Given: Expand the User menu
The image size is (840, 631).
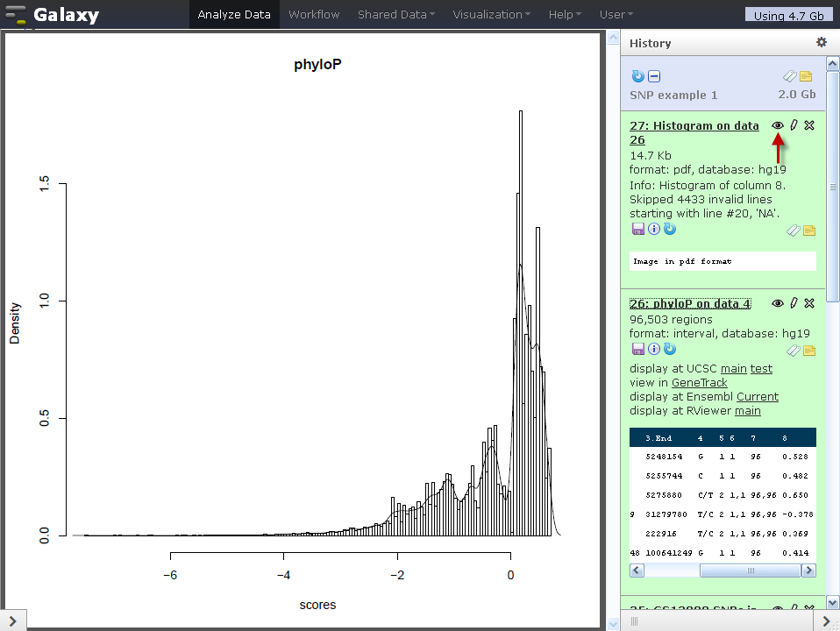Looking at the screenshot, I should (616, 15).
